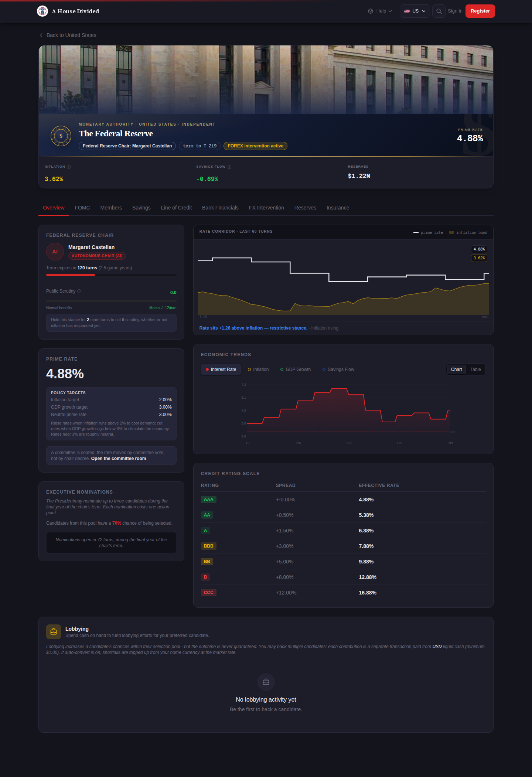Toggle the Savings Flow series in Economic Trends
The image size is (532, 777).
[x=338, y=369]
